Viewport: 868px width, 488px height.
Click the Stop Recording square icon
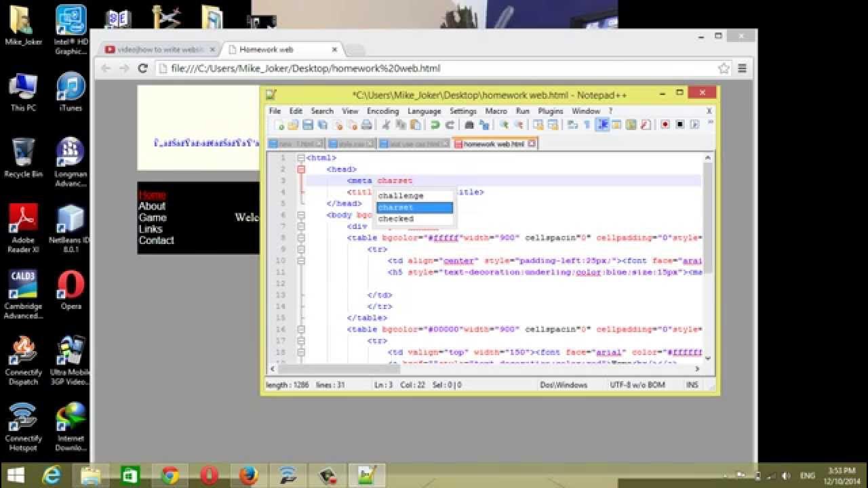pyautogui.click(x=679, y=125)
